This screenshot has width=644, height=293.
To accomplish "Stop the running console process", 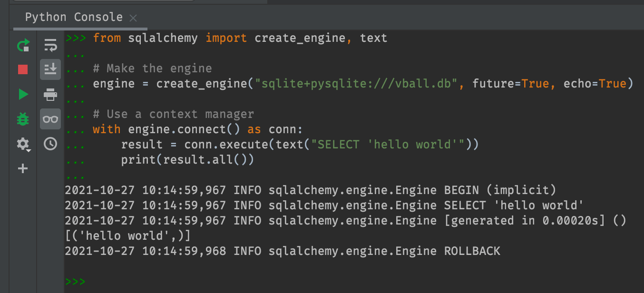I will click(x=23, y=69).
